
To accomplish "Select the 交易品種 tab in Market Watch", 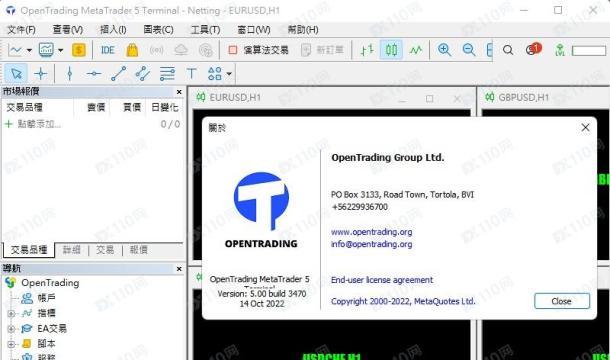I will click(29, 250).
